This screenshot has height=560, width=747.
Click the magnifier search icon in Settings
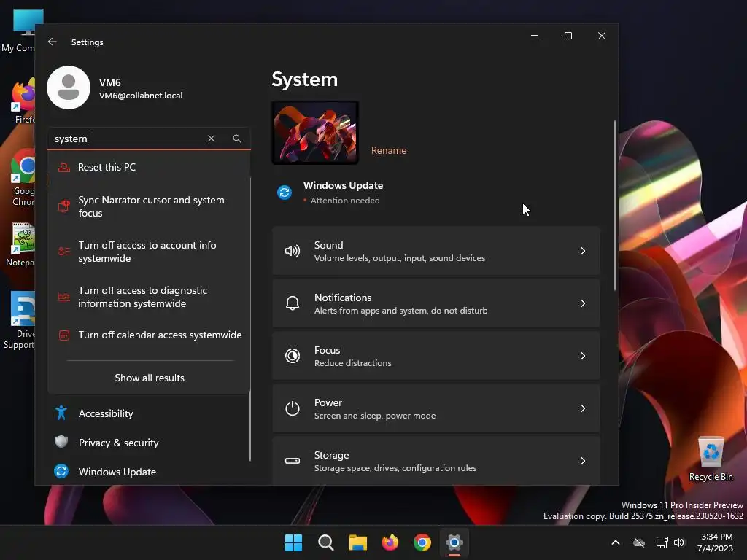coord(237,138)
